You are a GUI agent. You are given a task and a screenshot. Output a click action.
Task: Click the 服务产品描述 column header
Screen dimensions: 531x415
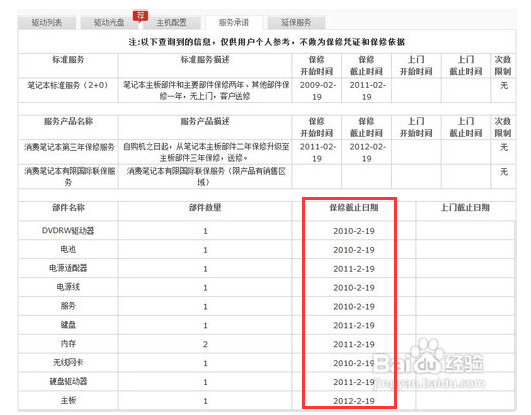tap(205, 121)
